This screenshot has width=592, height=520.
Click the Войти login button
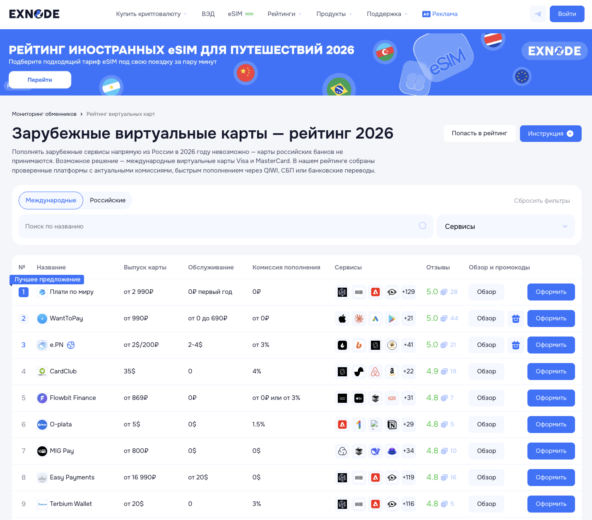click(567, 14)
